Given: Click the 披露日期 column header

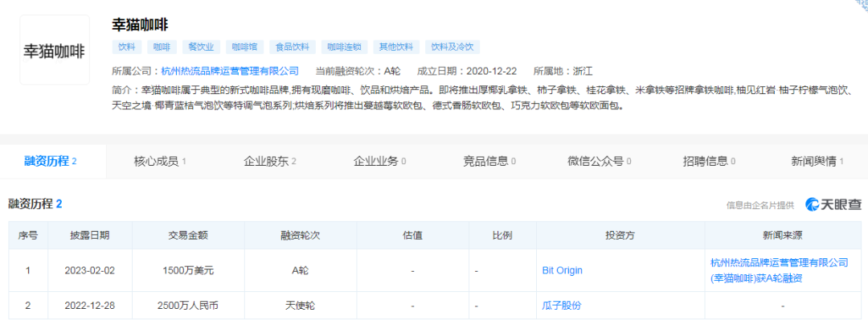Looking at the screenshot, I should coord(90,236).
